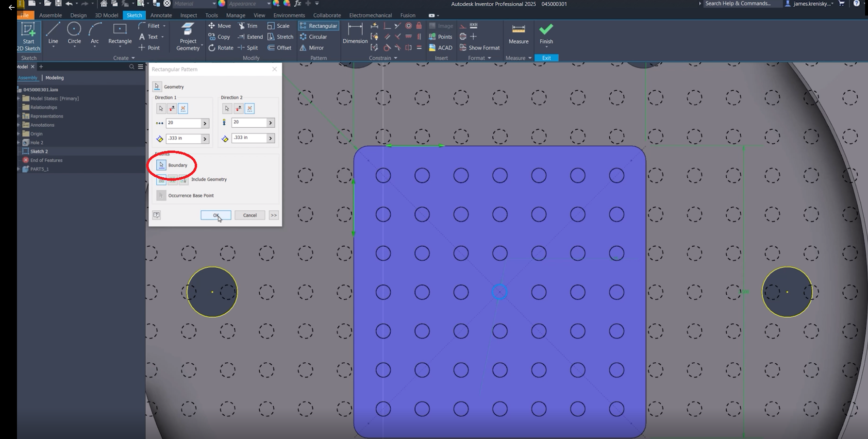
Task: Toggle Direction 2 selection arrow button
Action: tap(227, 108)
